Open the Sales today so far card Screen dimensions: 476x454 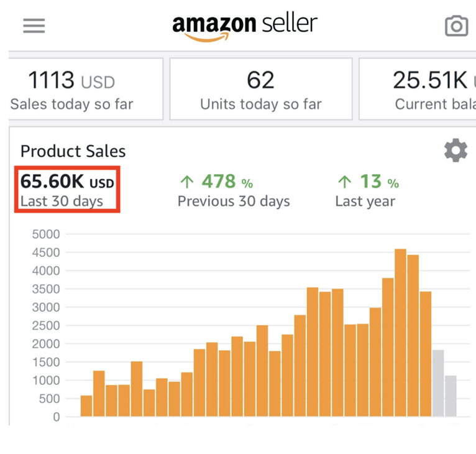click(86, 89)
